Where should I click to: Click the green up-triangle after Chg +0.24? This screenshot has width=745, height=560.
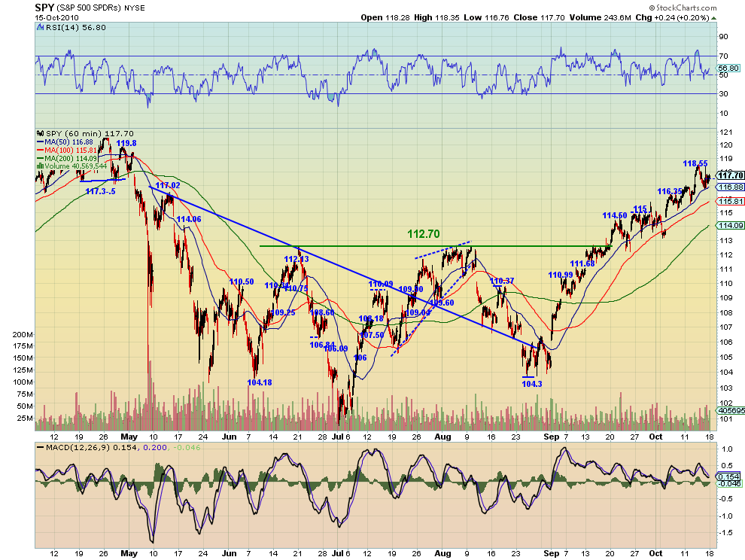(714, 18)
